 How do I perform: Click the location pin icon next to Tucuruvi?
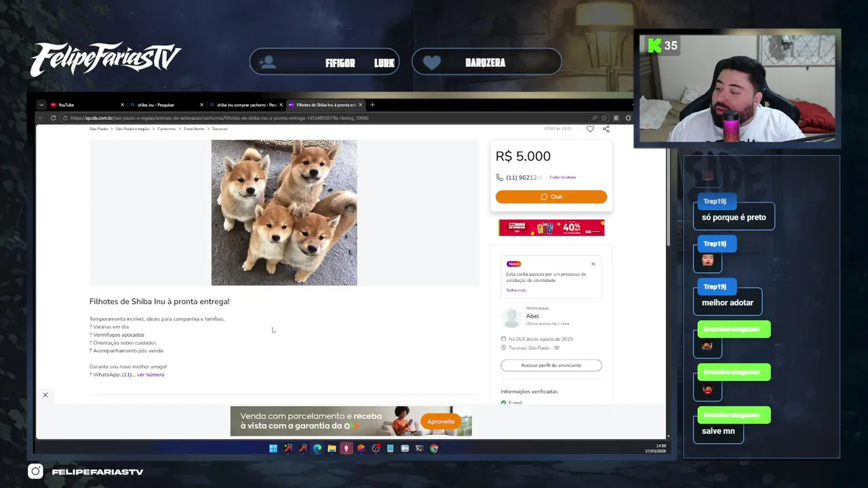point(503,348)
